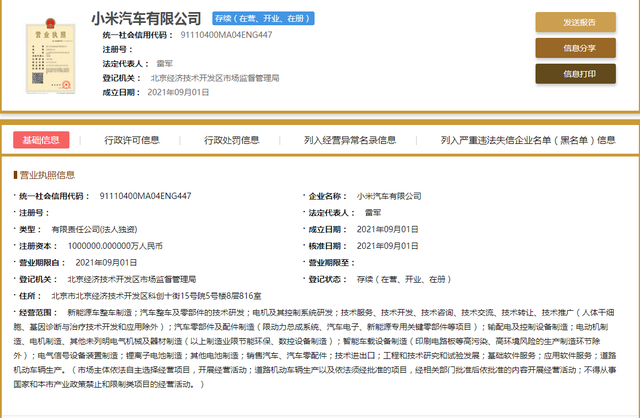This screenshot has height=418, width=640.
Task: Click the 发送报告 button
Action: [x=581, y=22]
